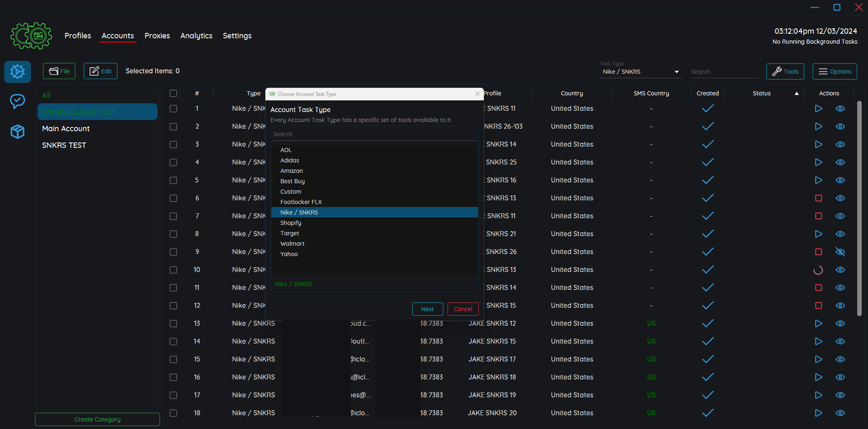
Task: Check the checkbox for row 15
Action: click(173, 359)
